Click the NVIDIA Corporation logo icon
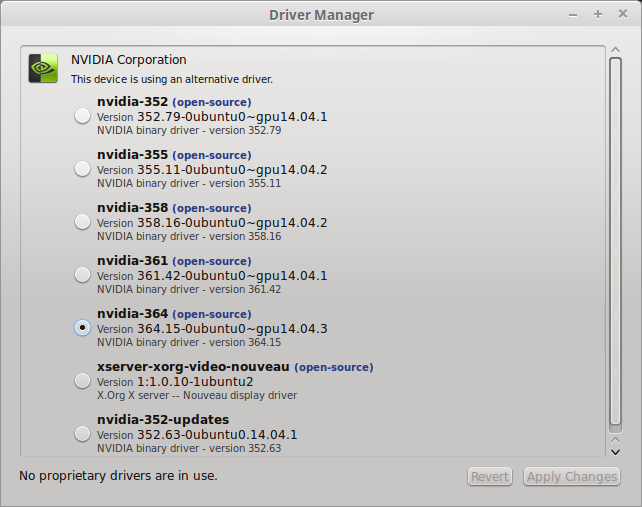This screenshot has width=642, height=507. point(43,68)
